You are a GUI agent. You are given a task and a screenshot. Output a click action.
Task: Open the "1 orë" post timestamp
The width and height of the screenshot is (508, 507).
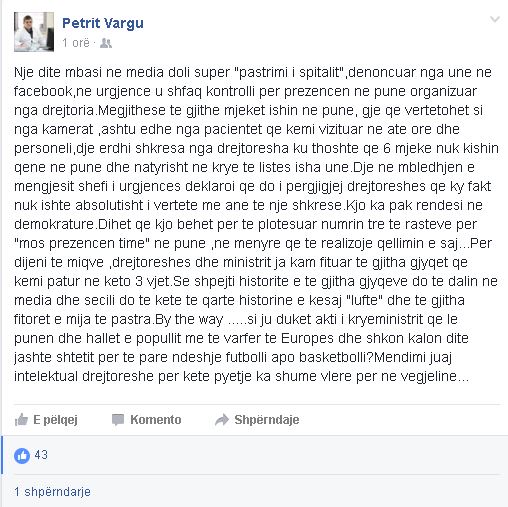click(76, 43)
